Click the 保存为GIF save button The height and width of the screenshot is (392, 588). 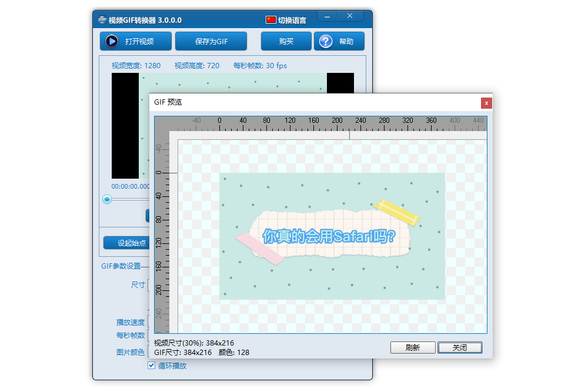211,41
